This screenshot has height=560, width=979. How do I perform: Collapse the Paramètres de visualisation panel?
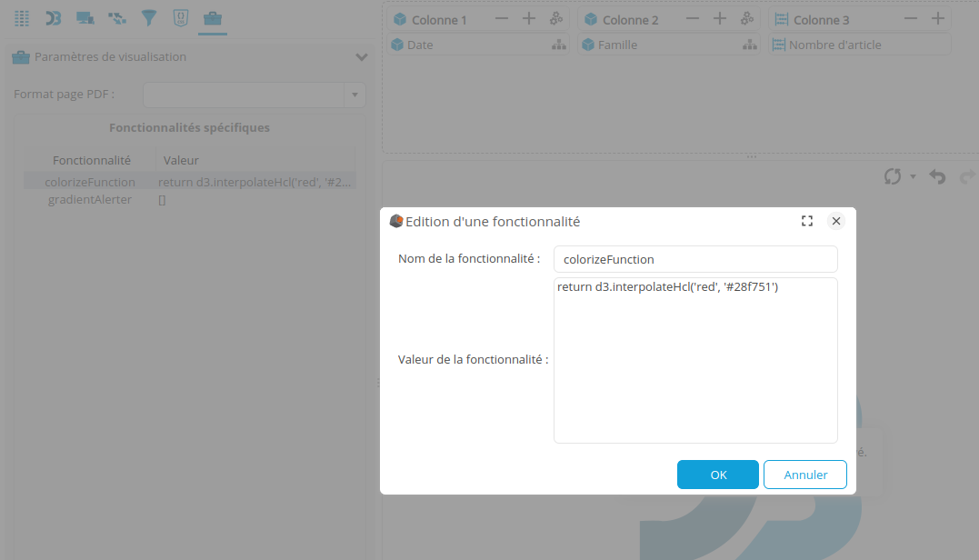(x=361, y=57)
